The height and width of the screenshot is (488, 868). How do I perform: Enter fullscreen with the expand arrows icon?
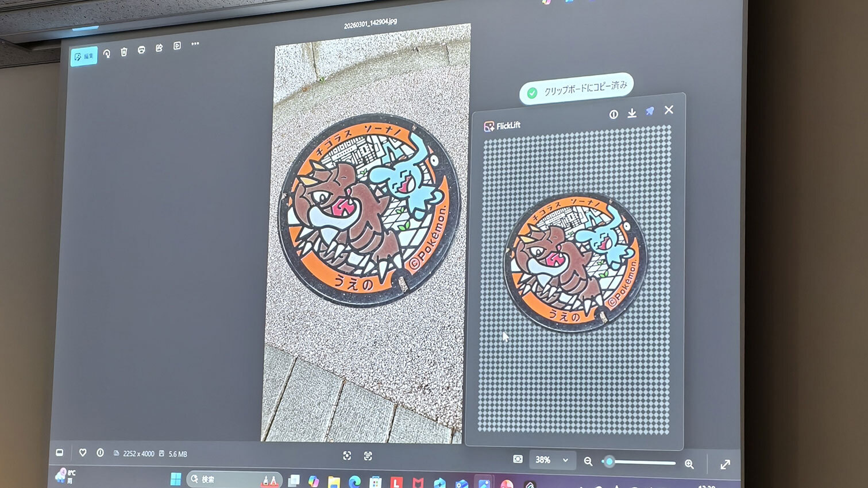coord(725,464)
